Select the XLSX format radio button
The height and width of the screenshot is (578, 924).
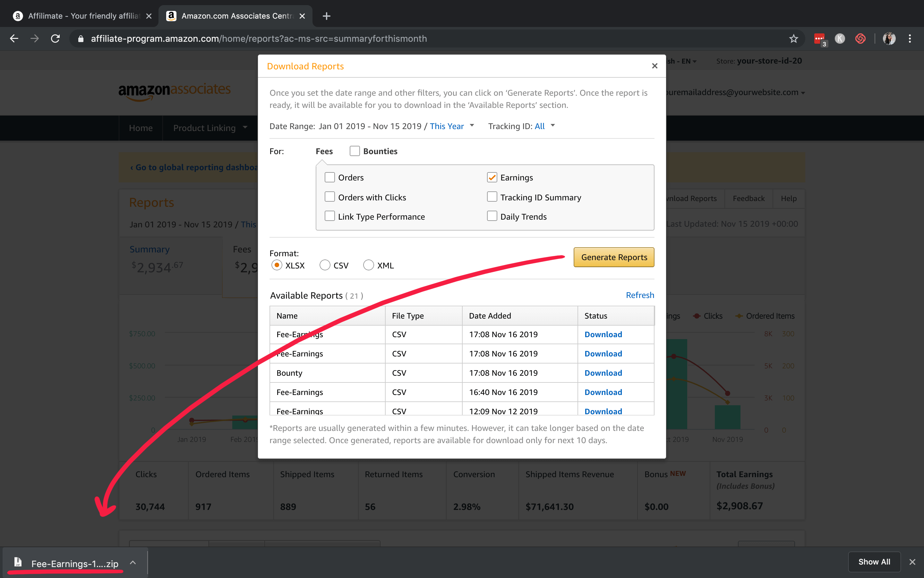point(277,265)
